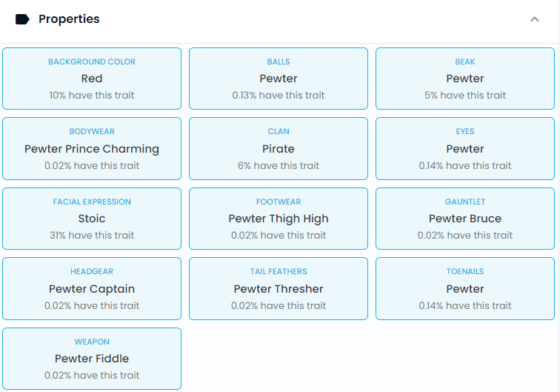The width and height of the screenshot is (560, 392).
Task: Click the FACIAL EXPRESSION category label
Action: click(x=92, y=202)
